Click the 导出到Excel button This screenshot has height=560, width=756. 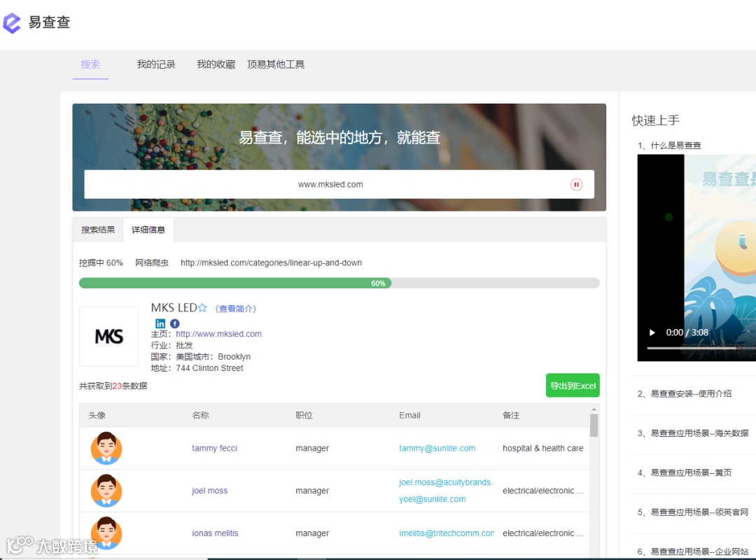click(x=573, y=386)
